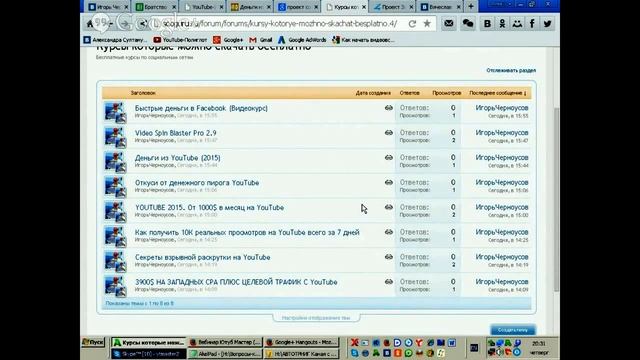Open Gmail bookmark in bookmarks bar

click(261, 40)
